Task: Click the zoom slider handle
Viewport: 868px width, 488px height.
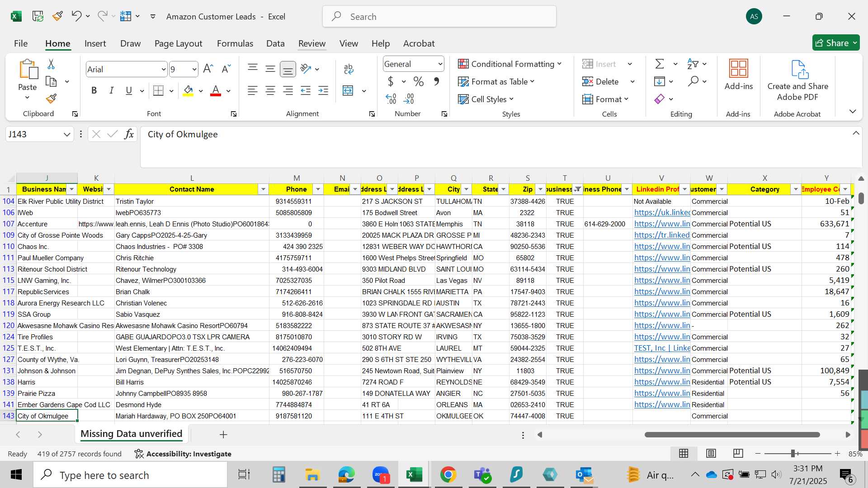Action: (x=793, y=453)
